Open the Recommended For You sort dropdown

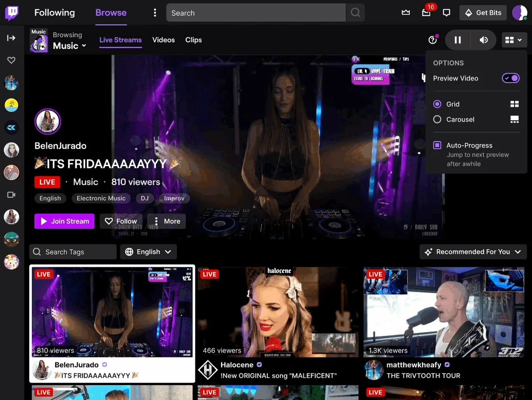[x=473, y=252]
